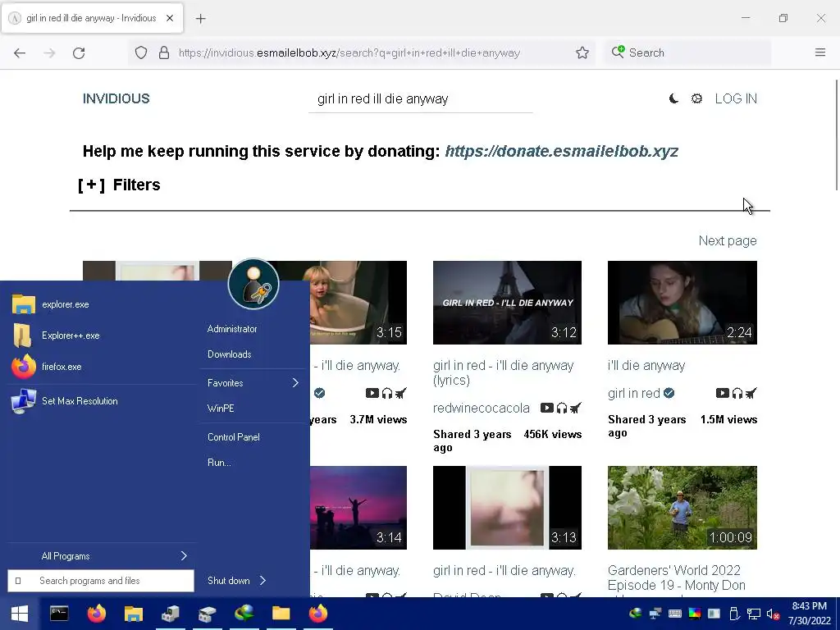This screenshot has width=840, height=630.
Task: Open the donate.esmailelbob.xyz donation link
Action: coord(561,151)
